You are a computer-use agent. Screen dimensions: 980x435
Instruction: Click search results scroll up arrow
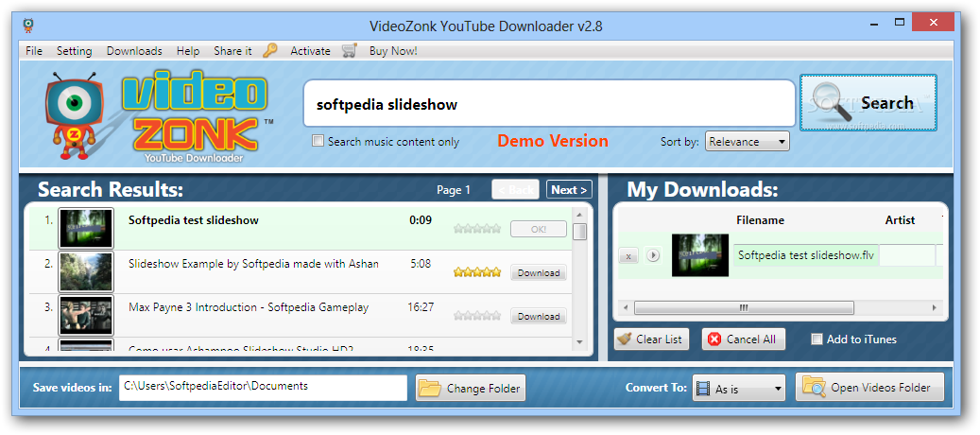(x=580, y=214)
